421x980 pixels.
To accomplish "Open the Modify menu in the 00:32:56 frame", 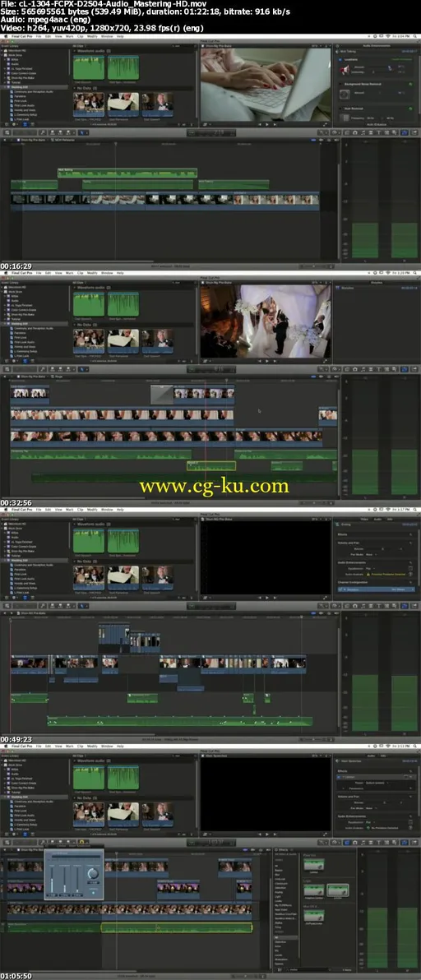I will (92, 273).
